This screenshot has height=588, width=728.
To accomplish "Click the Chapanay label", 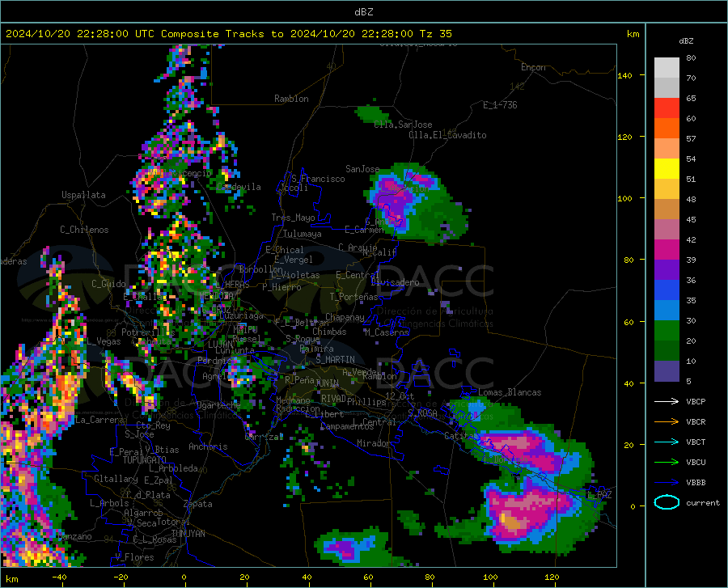I will coord(345,317).
